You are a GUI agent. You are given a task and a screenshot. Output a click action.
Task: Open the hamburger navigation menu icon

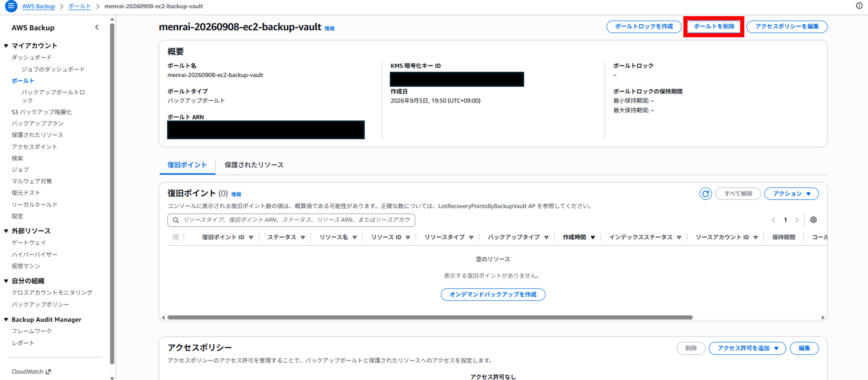pos(11,6)
